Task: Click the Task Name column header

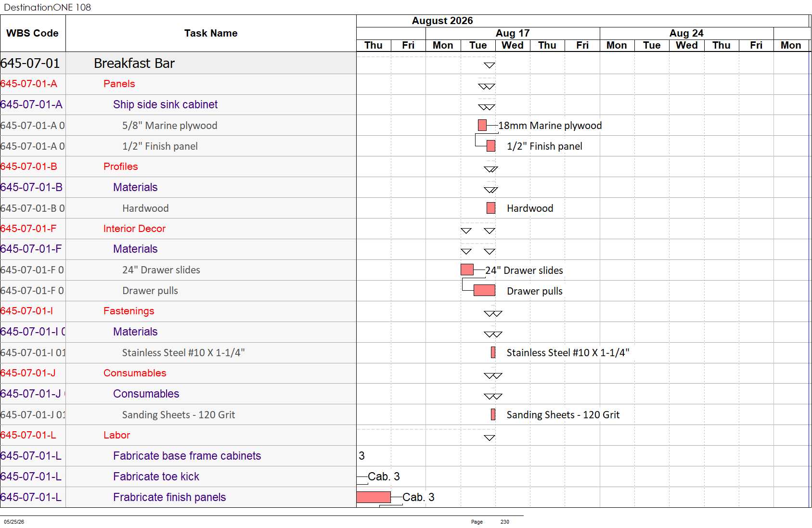Action: click(211, 33)
